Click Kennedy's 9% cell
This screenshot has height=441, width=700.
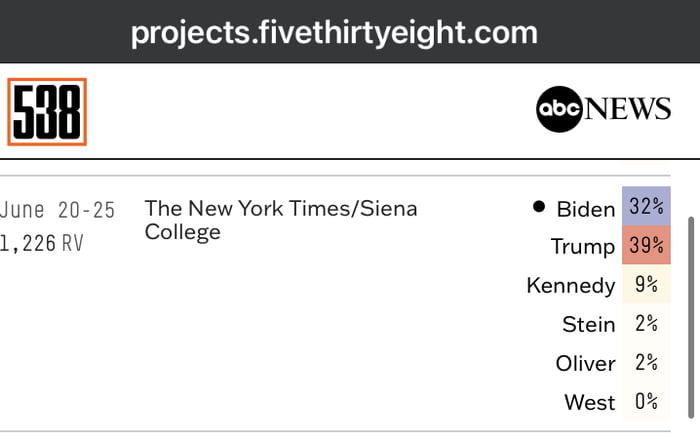pyautogui.click(x=646, y=285)
